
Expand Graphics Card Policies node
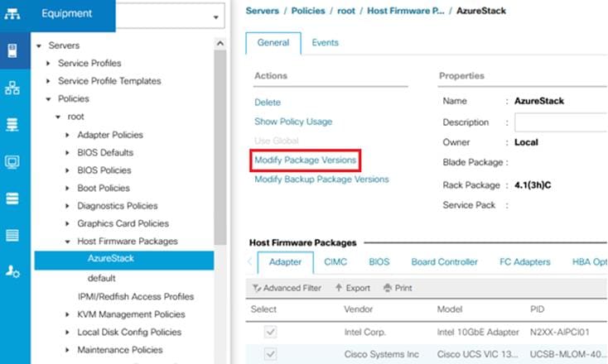click(67, 224)
